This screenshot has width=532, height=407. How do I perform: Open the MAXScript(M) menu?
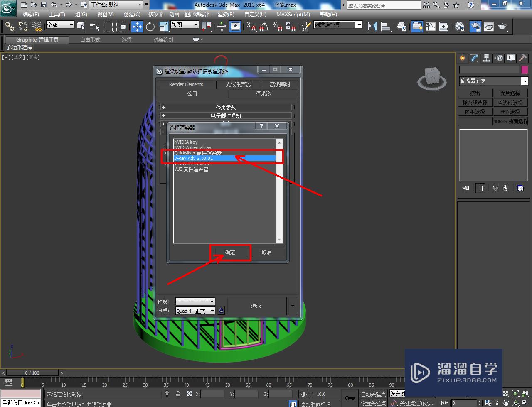[293, 14]
